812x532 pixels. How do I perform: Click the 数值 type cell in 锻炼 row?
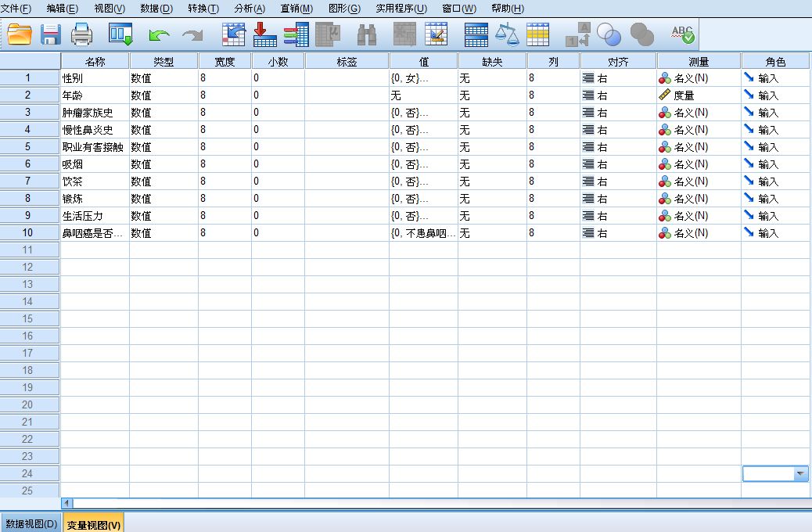click(163, 199)
